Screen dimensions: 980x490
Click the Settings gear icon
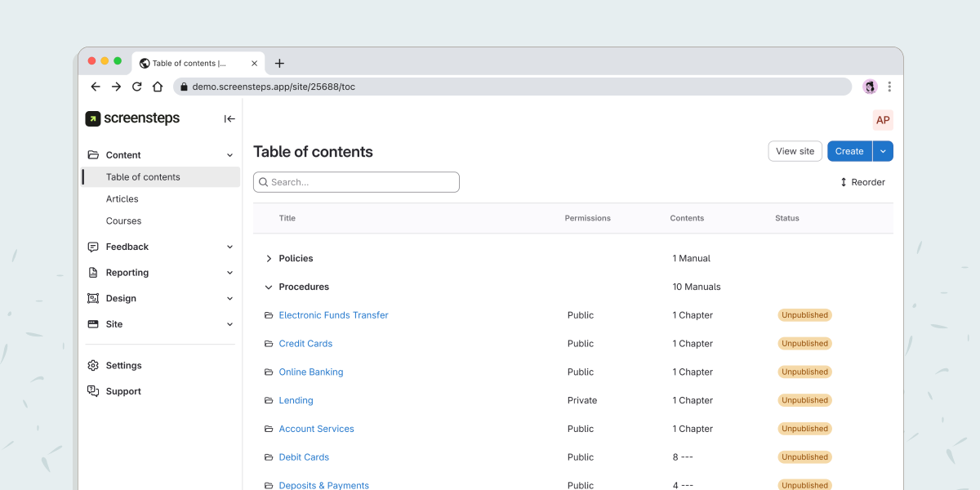point(93,366)
